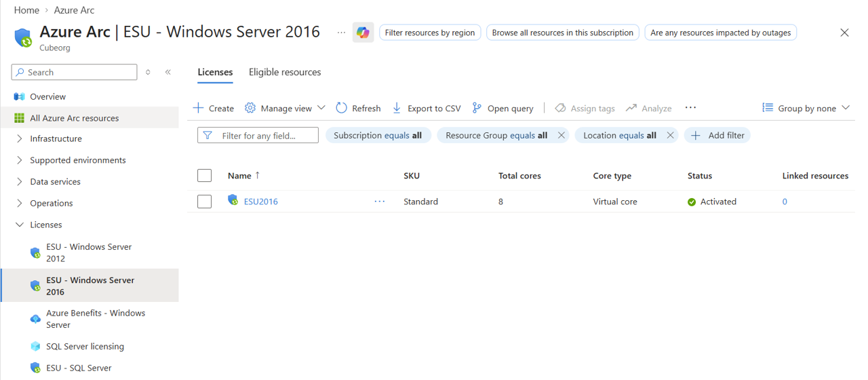Click the Create plus icon in the toolbar
This screenshot has height=380, width=868.
point(198,108)
